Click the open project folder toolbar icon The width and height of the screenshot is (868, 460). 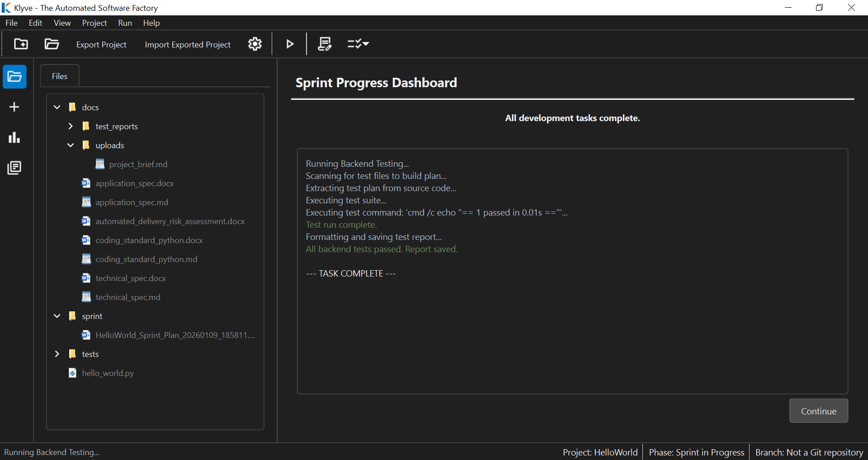click(51, 44)
